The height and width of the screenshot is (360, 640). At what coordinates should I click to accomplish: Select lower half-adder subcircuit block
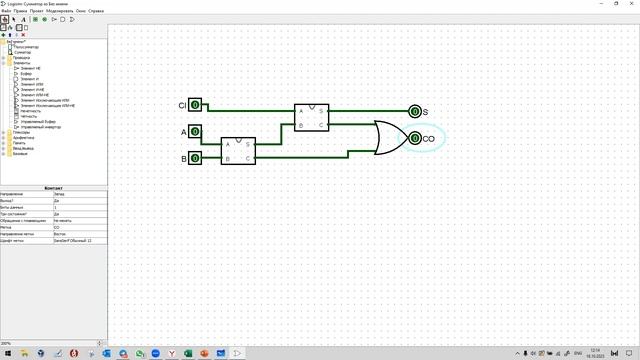tap(238, 151)
